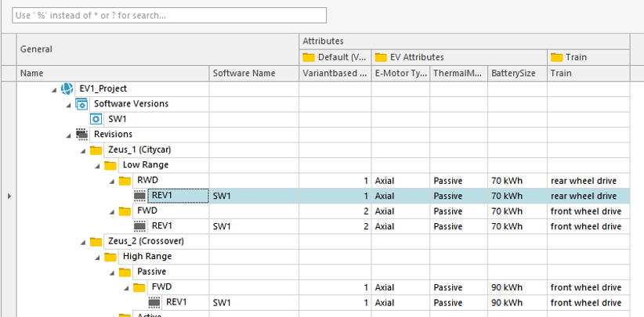Click the Zeus_1 (Citycar) folder icon

[x=96, y=149]
